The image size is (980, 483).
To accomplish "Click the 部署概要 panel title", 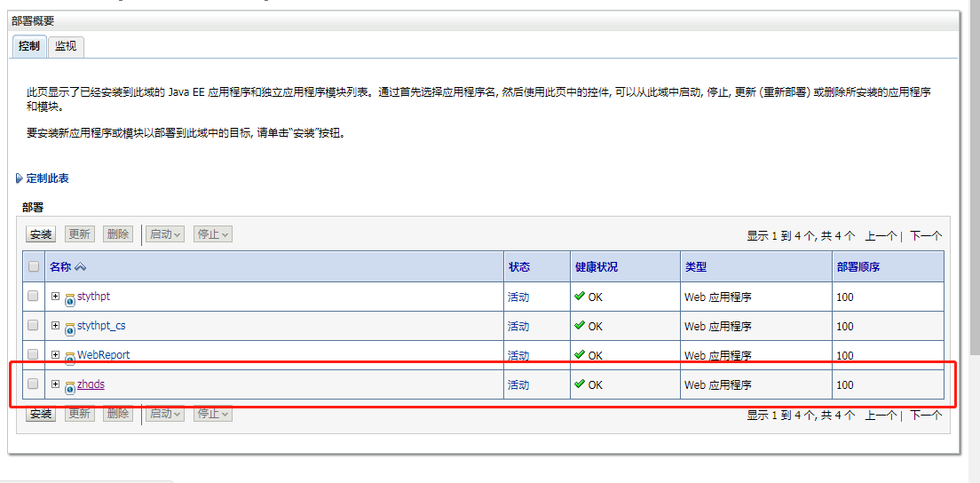I will [x=33, y=20].
